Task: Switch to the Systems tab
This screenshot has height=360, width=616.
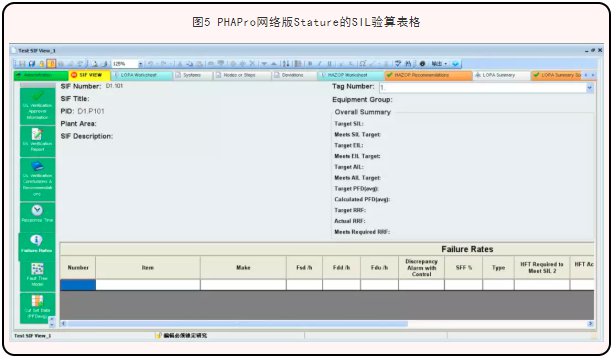Action: 192,75
